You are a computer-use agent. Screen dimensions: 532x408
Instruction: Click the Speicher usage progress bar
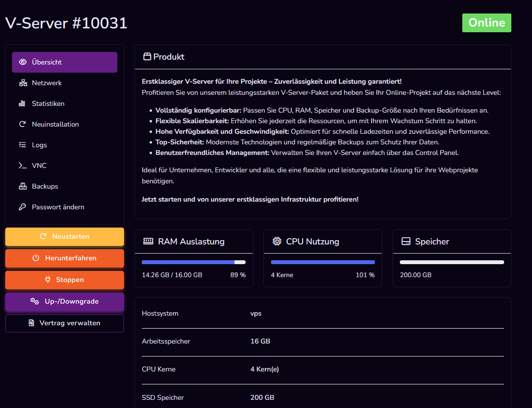452,262
